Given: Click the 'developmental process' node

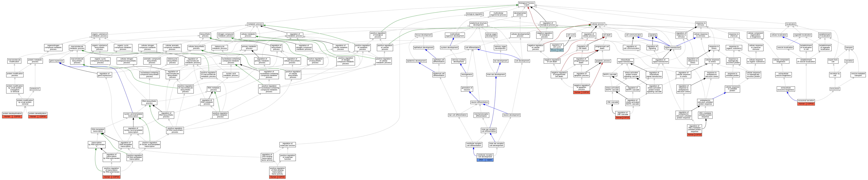Looking at the screenshot, I should coord(520,14).
